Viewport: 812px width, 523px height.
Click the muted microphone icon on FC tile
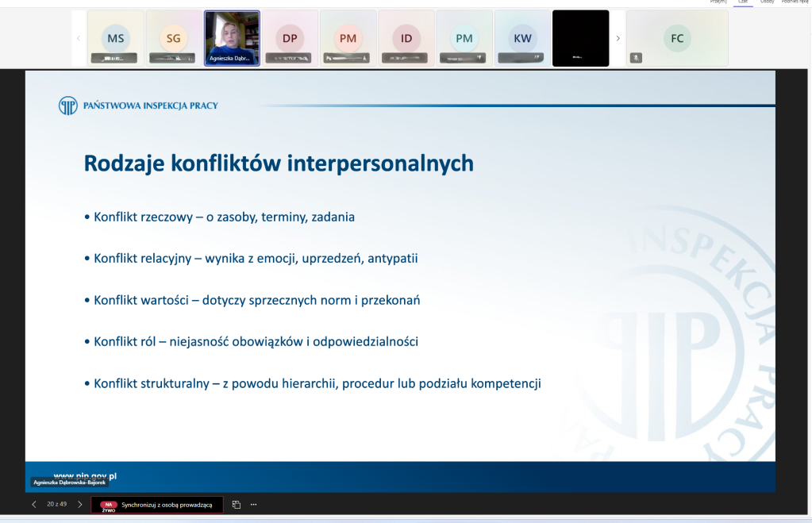[636, 58]
